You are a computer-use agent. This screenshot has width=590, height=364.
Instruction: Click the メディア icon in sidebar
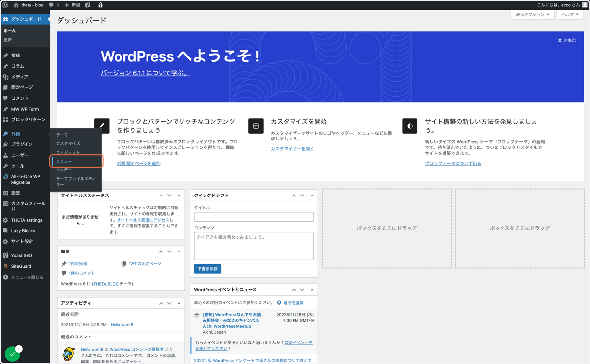coord(6,77)
